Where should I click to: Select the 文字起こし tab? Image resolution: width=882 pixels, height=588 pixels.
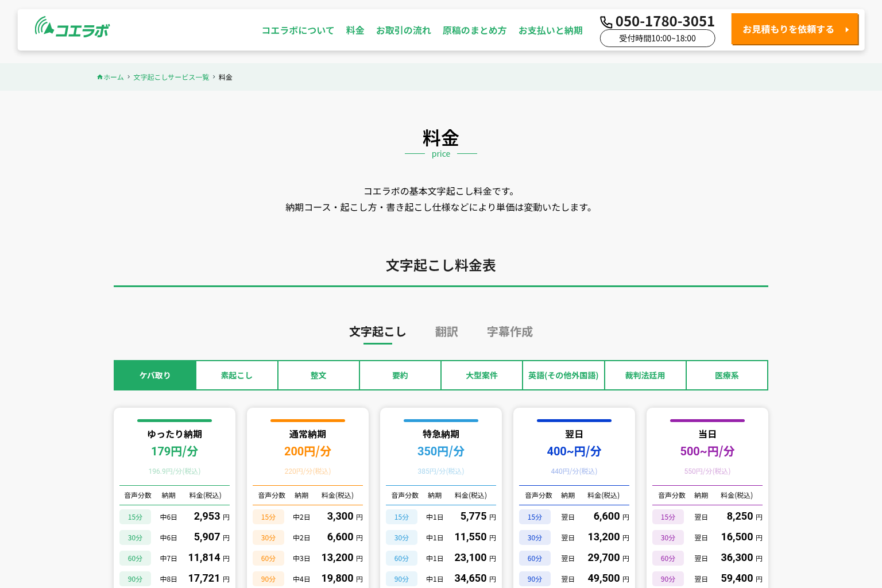click(378, 332)
